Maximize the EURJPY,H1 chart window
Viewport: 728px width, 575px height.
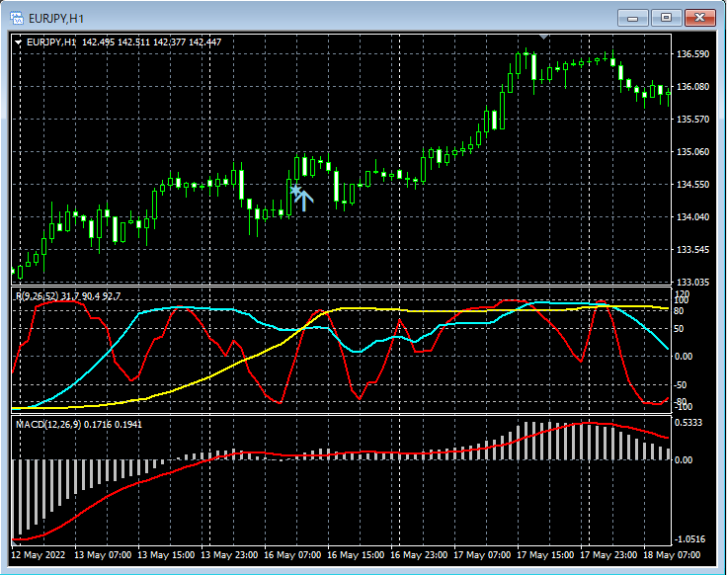click(x=666, y=18)
